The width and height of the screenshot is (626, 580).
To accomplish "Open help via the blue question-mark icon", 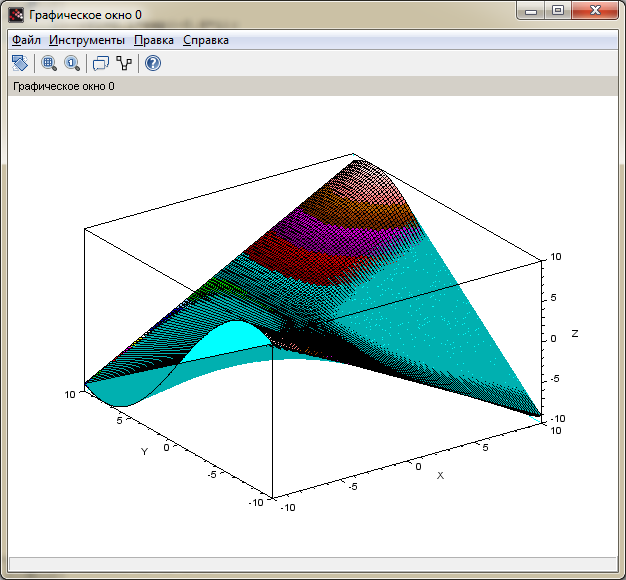I will tap(153, 63).
